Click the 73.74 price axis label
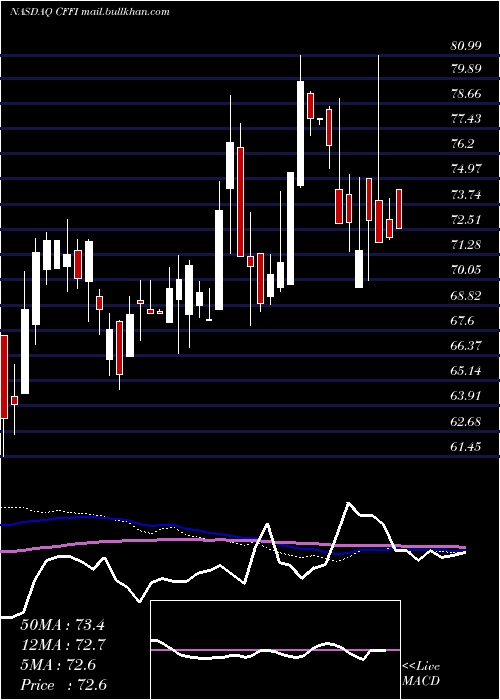The height and width of the screenshot is (700, 500). 466,195
